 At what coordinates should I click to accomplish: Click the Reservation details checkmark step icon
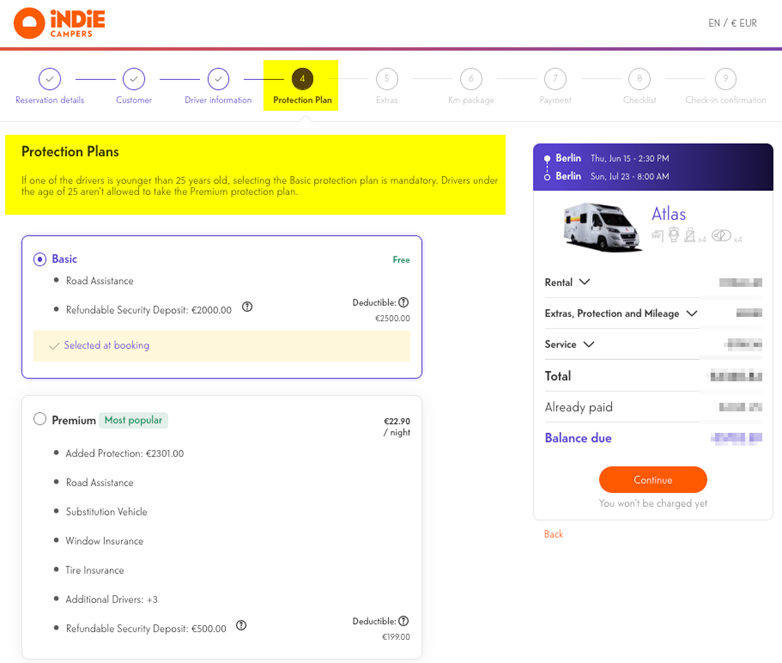(50, 79)
